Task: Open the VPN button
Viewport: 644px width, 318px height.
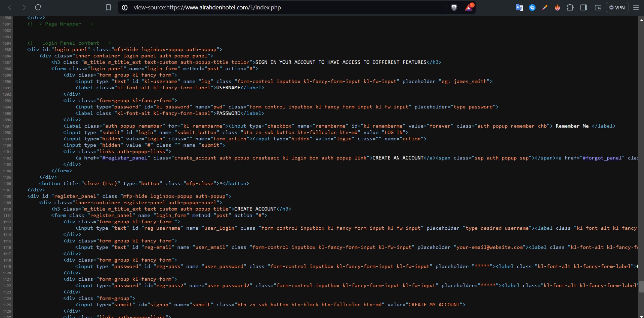Action: 617,7
